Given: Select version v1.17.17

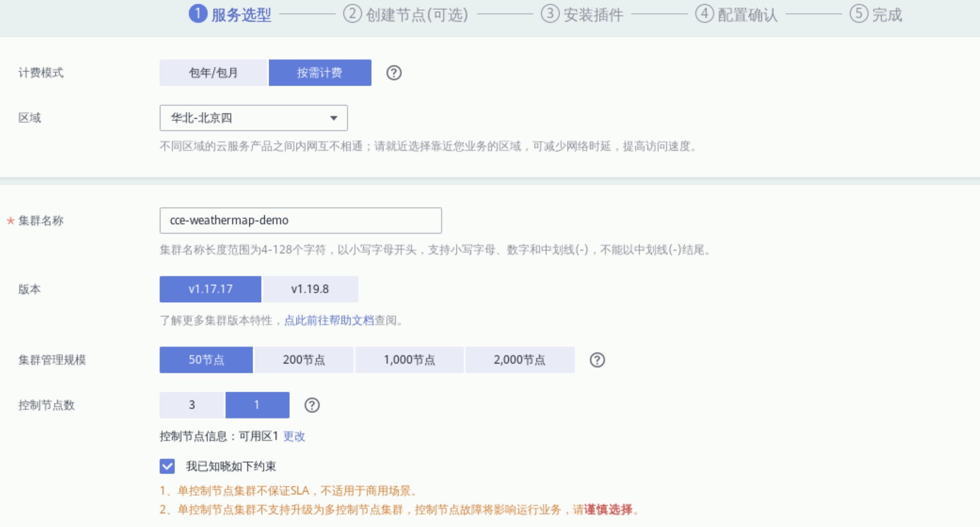Looking at the screenshot, I should pyautogui.click(x=210, y=289).
